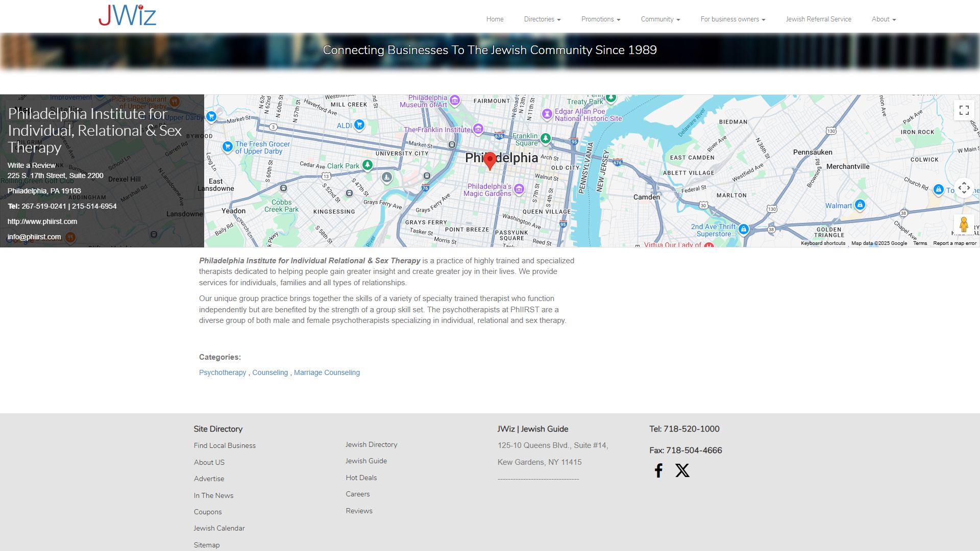The height and width of the screenshot is (551, 980).
Task: Toggle fullscreen map view
Action: pyautogui.click(x=964, y=110)
